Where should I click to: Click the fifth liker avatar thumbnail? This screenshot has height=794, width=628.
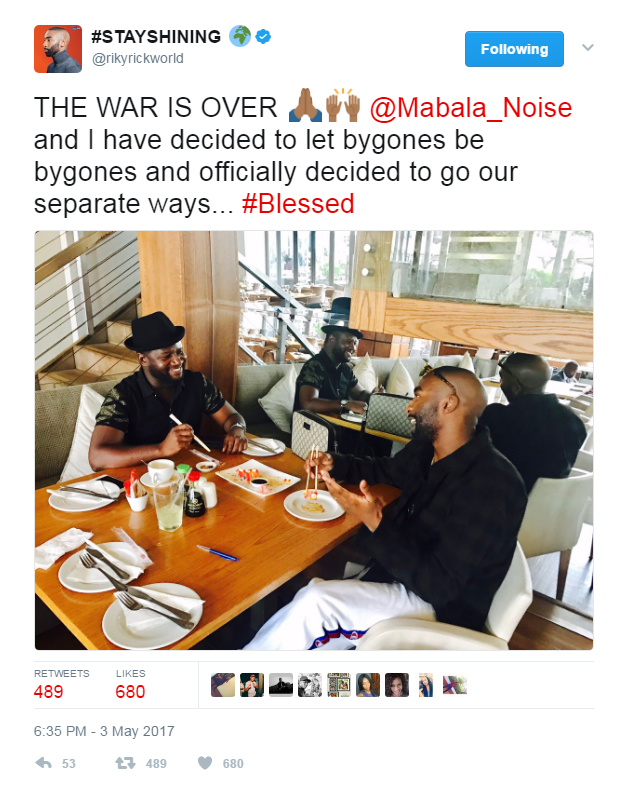339,685
